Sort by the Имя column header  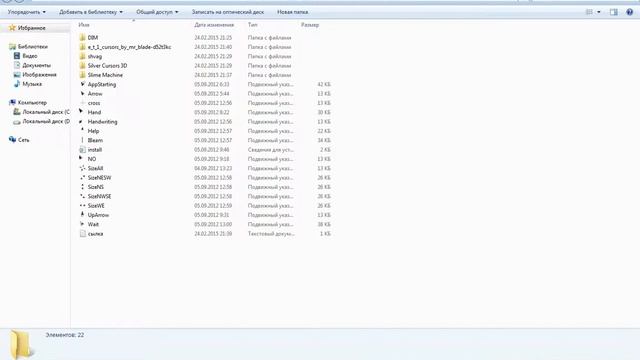tap(84, 25)
